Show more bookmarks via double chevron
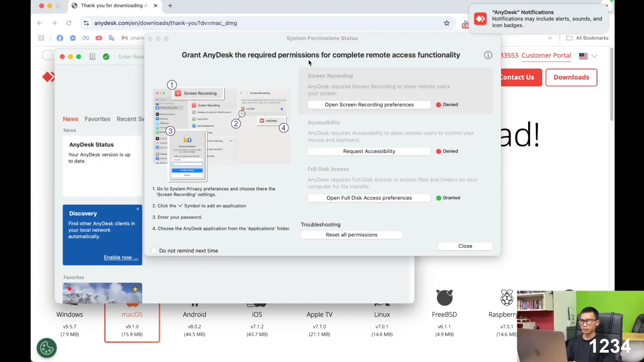644x362 pixels. [550, 38]
